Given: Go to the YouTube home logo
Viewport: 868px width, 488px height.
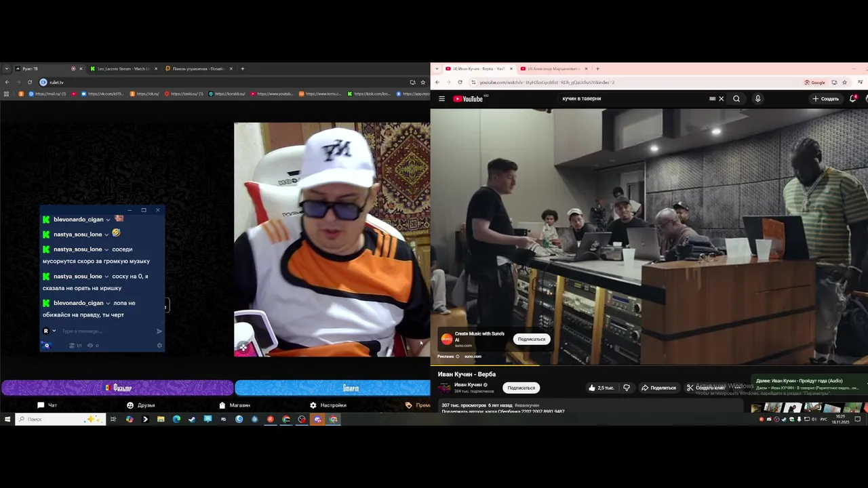Looking at the screenshot, I should tap(468, 99).
